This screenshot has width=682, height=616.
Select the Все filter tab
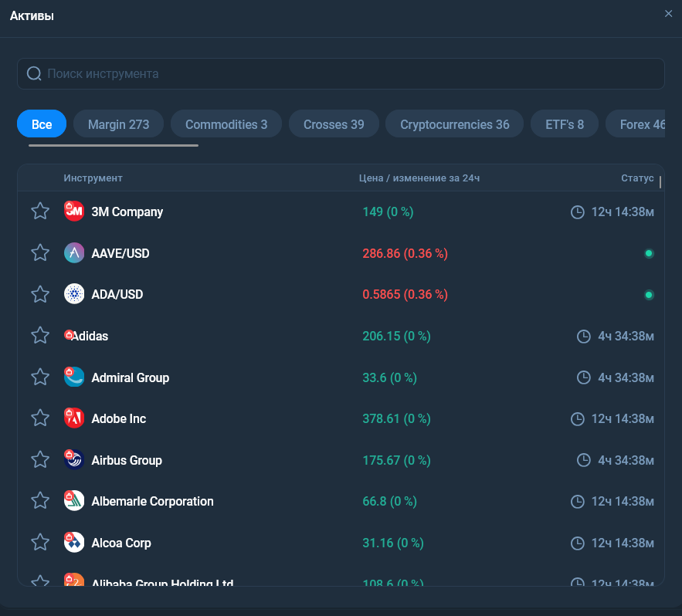tap(42, 124)
